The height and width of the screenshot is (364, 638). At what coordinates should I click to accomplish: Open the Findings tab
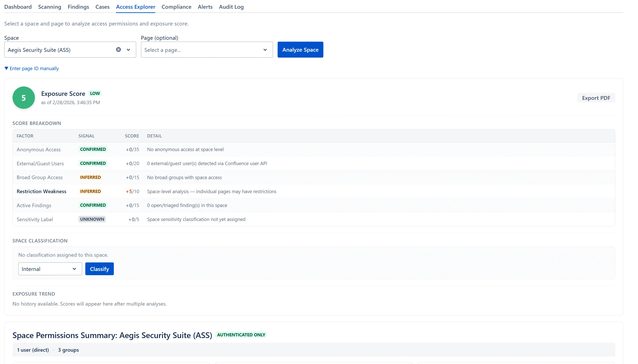[78, 7]
